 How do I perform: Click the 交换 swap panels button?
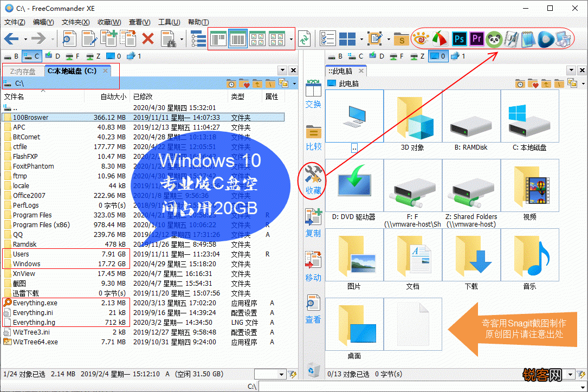[x=313, y=94]
